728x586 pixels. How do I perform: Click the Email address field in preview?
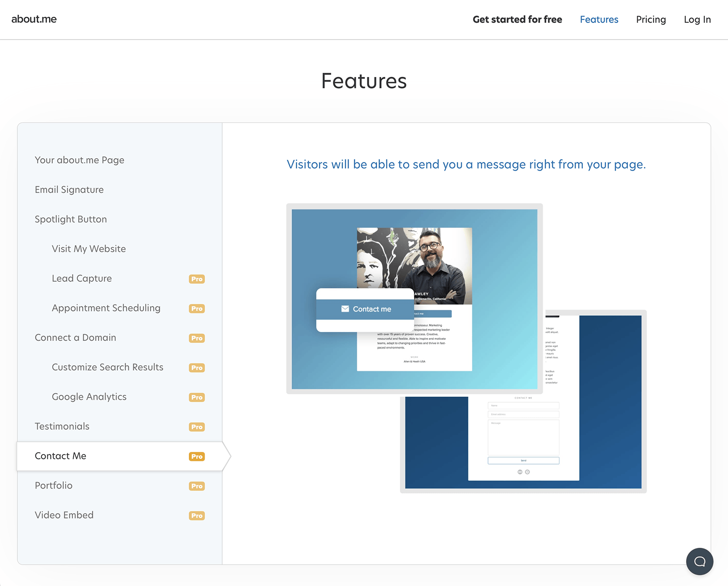pos(523,414)
